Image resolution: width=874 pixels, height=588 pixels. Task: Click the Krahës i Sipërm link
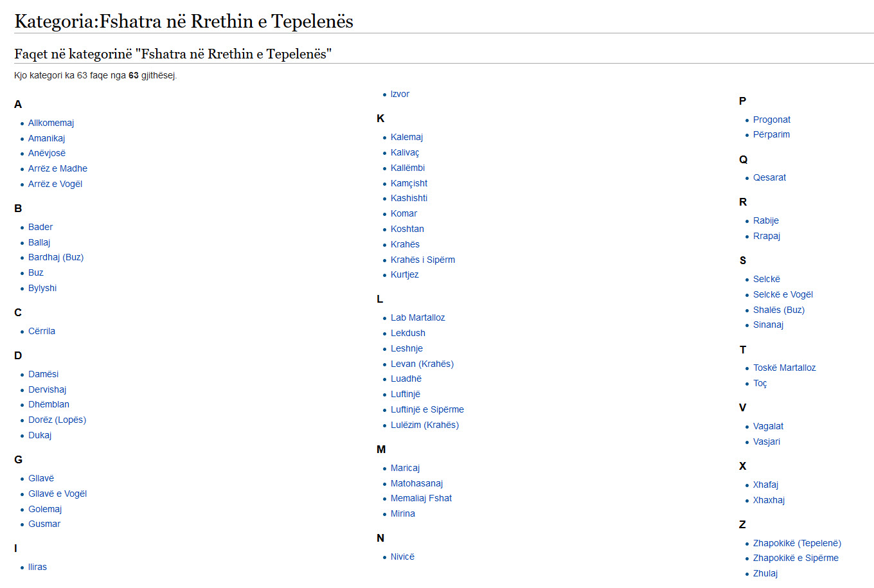[x=422, y=260]
